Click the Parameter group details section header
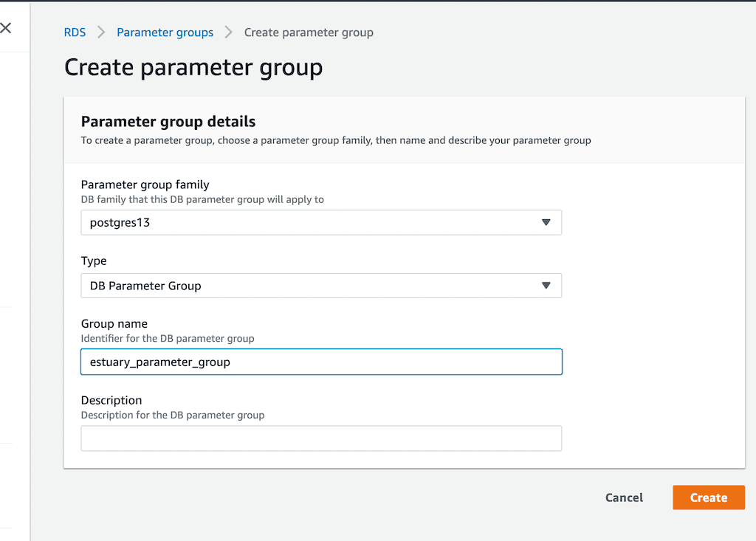 point(168,121)
